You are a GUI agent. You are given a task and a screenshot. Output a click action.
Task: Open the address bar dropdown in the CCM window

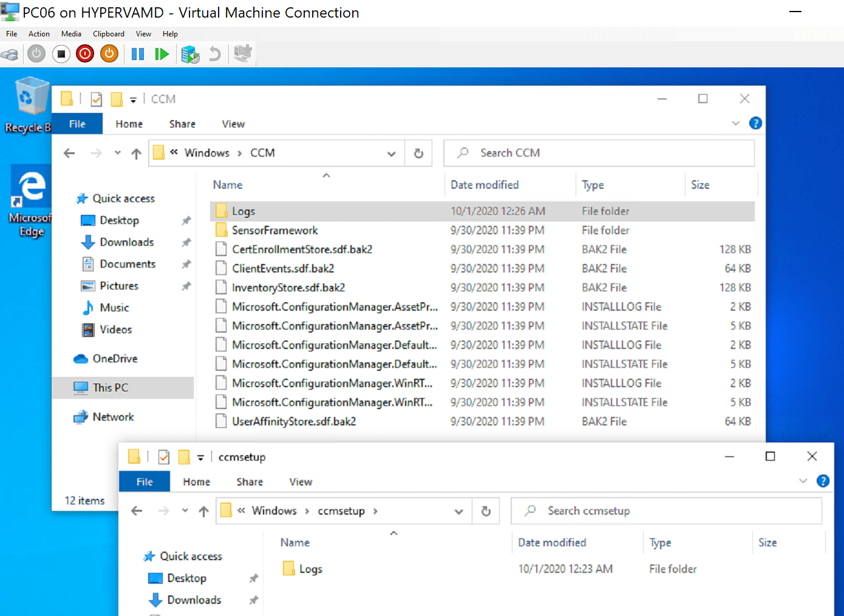coord(391,153)
